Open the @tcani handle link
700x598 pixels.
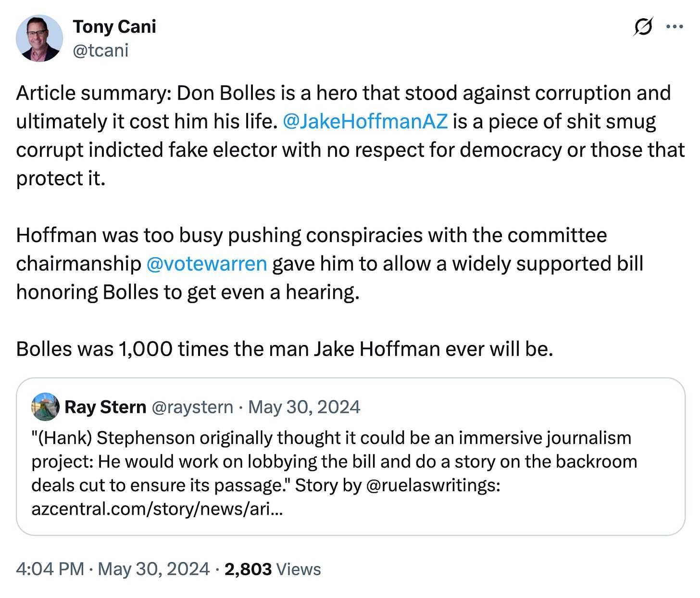pos(100,50)
